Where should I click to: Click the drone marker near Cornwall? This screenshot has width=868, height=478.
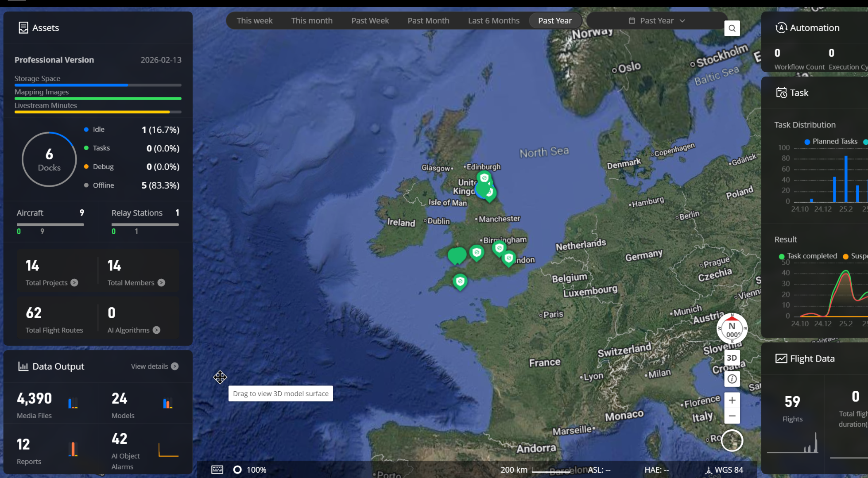[x=460, y=281]
